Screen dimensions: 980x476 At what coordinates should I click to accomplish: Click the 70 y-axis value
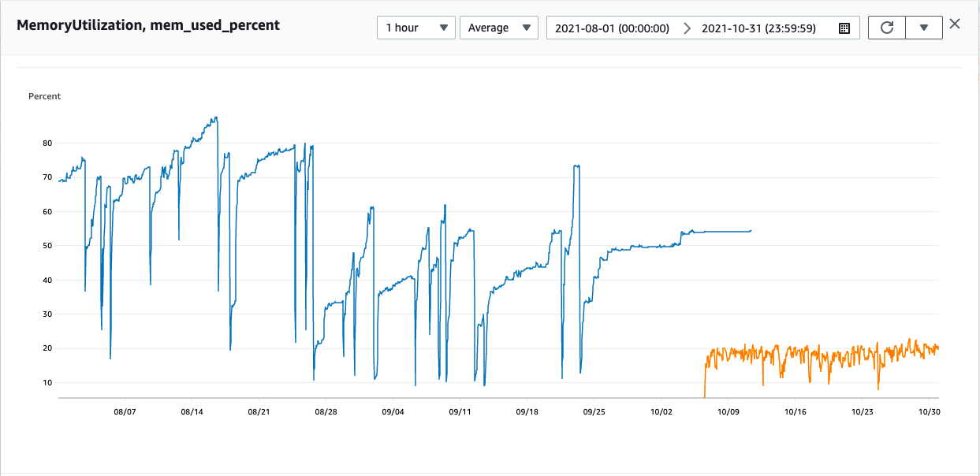click(x=47, y=177)
